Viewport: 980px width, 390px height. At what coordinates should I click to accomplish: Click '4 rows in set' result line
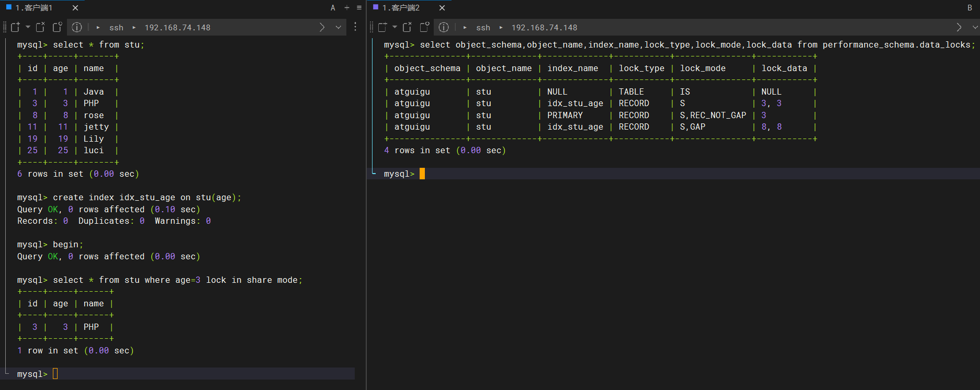(445, 151)
